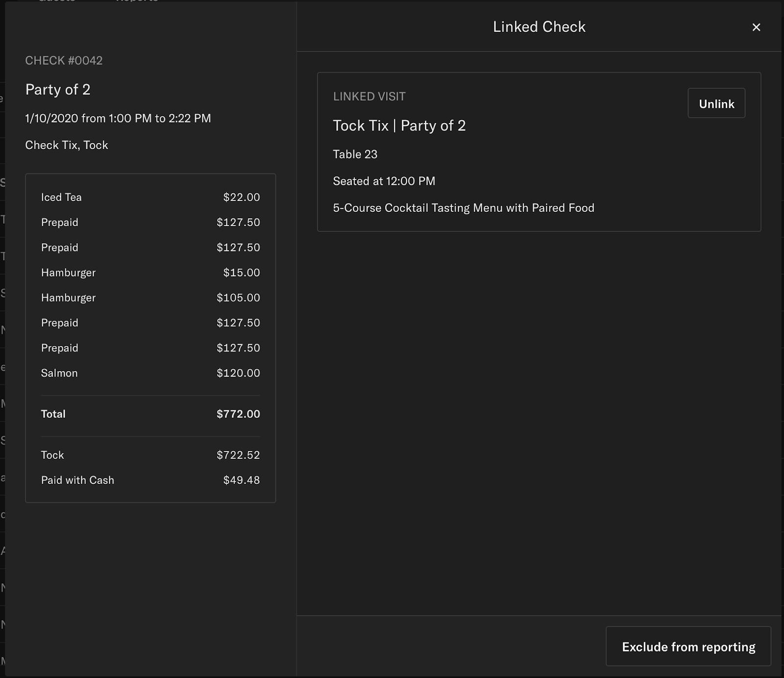Viewport: 784px width, 678px height.
Task: Open the Tock Tix linked visit card
Action: pyautogui.click(x=539, y=151)
